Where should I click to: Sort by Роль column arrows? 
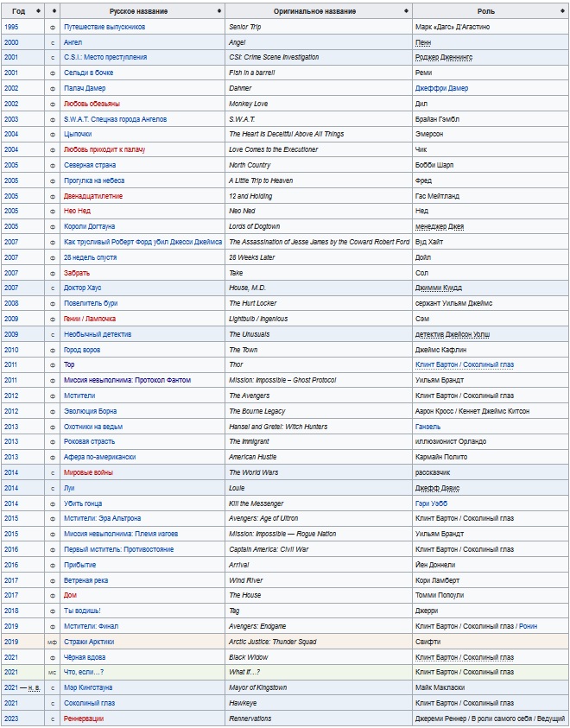point(562,11)
